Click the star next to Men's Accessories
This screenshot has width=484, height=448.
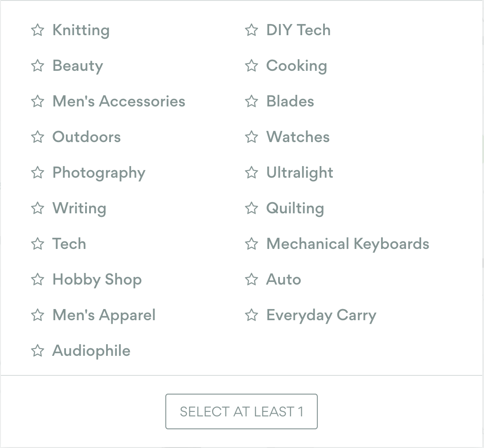(x=38, y=102)
